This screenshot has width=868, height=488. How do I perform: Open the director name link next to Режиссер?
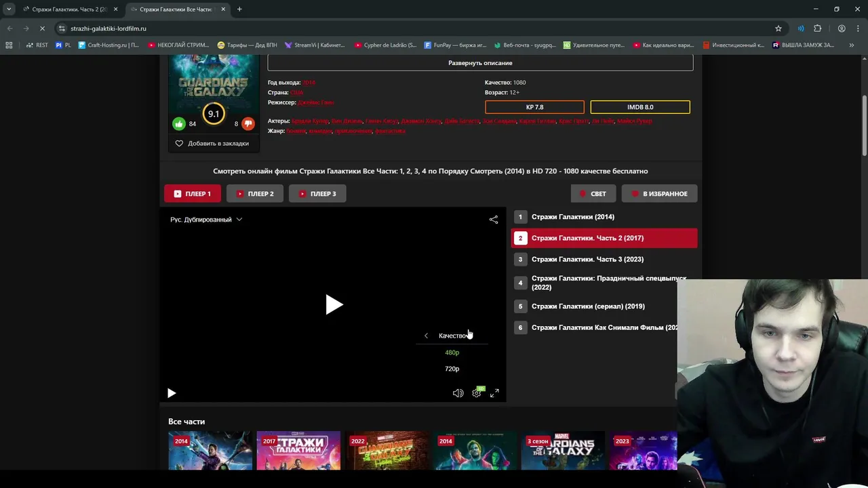[316, 102]
